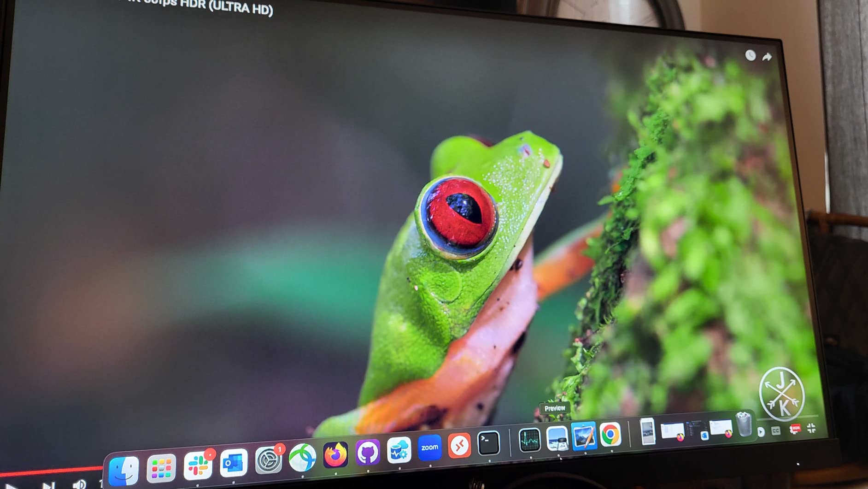Open GitHub Desktop from the dock
The width and height of the screenshot is (868, 489).
coord(368,453)
